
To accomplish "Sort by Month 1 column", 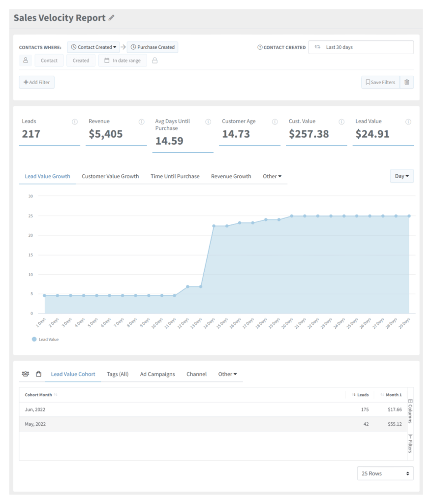I will (x=391, y=395).
